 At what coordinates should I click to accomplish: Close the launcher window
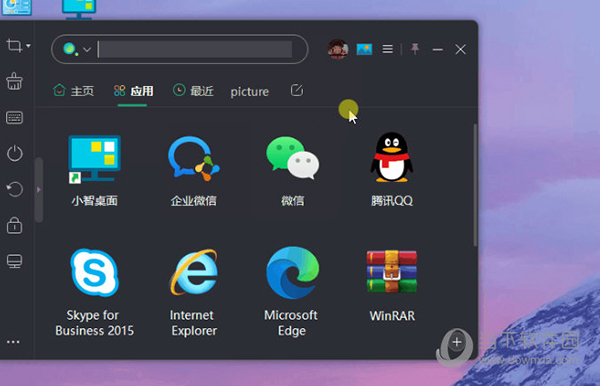pyautogui.click(x=460, y=49)
